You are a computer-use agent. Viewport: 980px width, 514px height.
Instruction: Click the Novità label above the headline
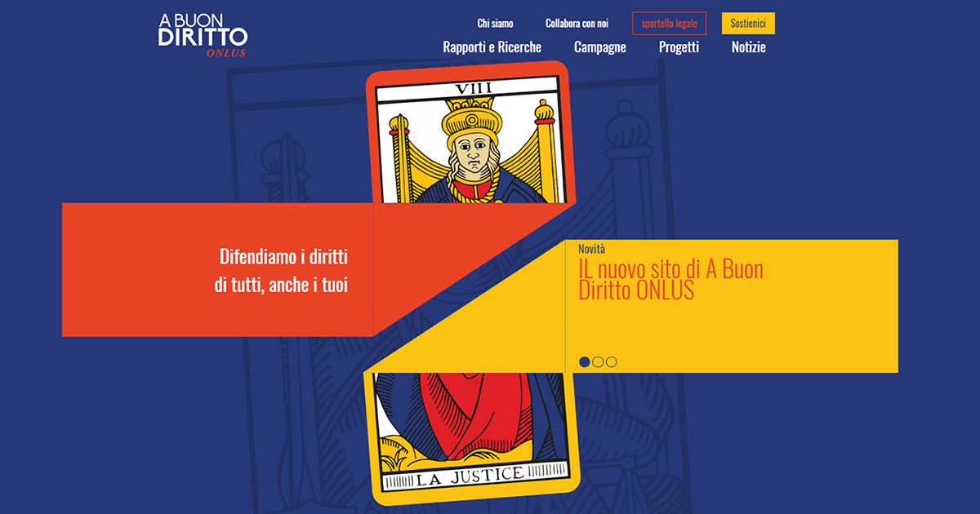pyautogui.click(x=591, y=248)
